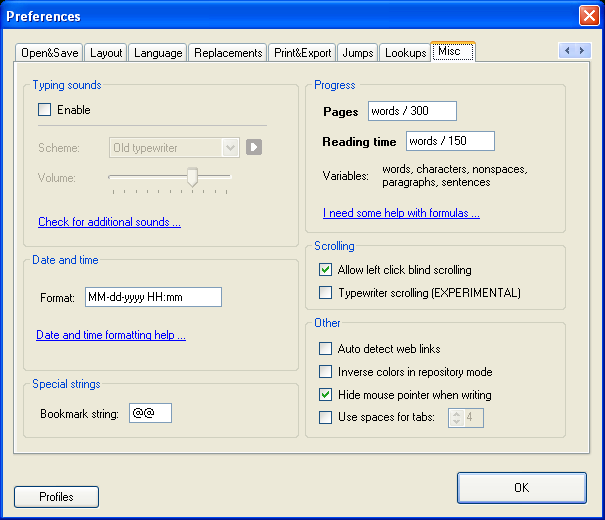The height and width of the screenshot is (520, 605).
Task: Open I need some help with formulas link
Action: pyautogui.click(x=401, y=213)
